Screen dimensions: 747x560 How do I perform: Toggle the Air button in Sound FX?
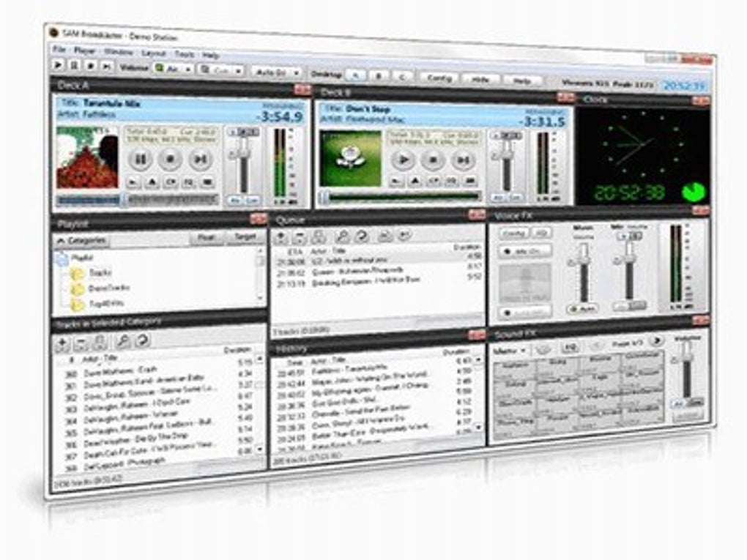[678, 404]
